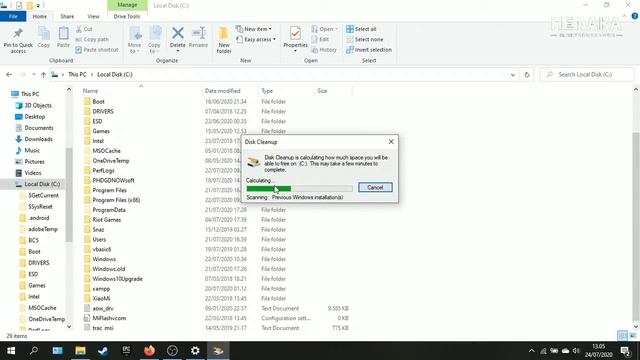Open Firefox from the taskbar
The height and width of the screenshot is (360, 640).
click(x=149, y=351)
